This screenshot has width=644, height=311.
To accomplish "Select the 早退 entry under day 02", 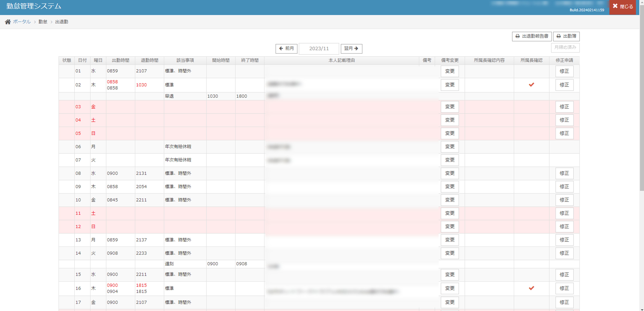I will pos(169,96).
